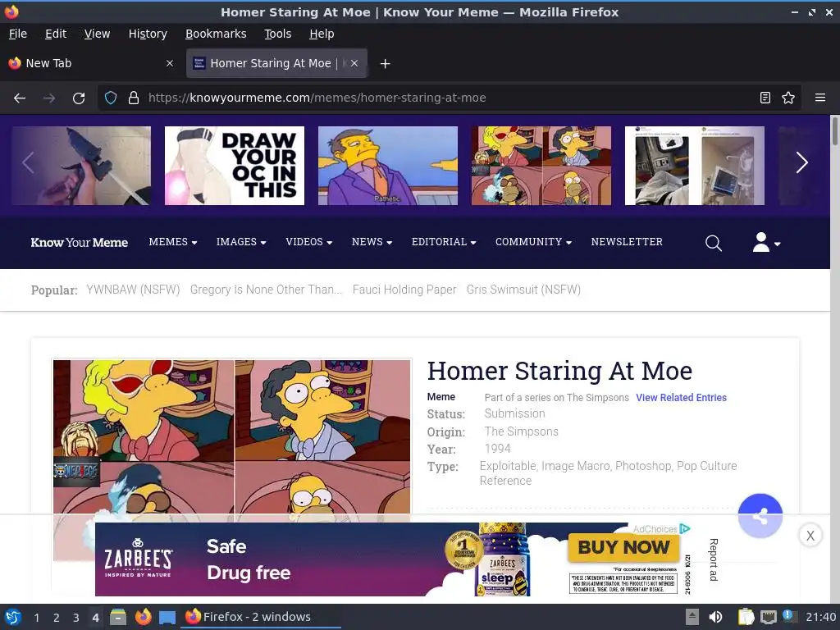Viewport: 840px width, 630px height.
Task: Open the Skinner Pathetic carousel thumbnail
Action: click(x=388, y=166)
